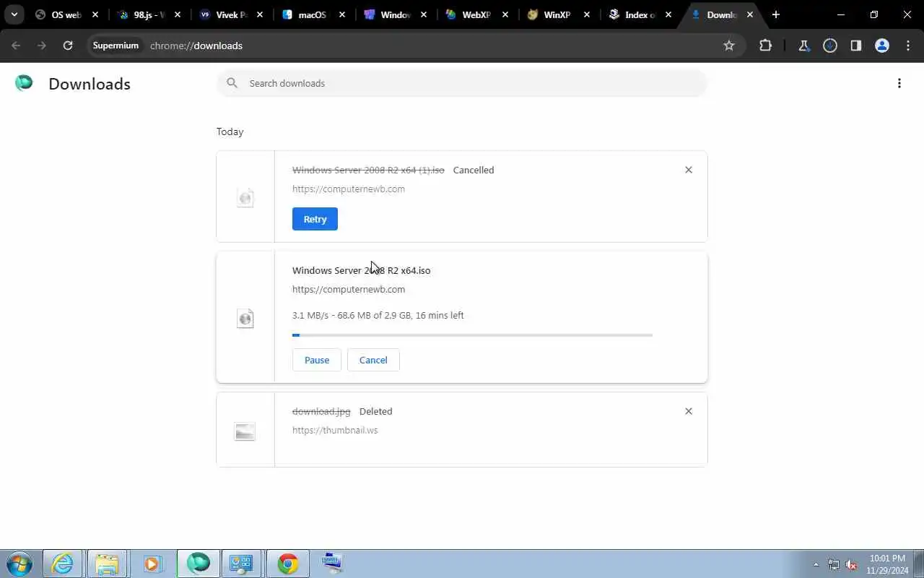The image size is (924, 578).
Task: Go back to previous page
Action: click(x=16, y=46)
